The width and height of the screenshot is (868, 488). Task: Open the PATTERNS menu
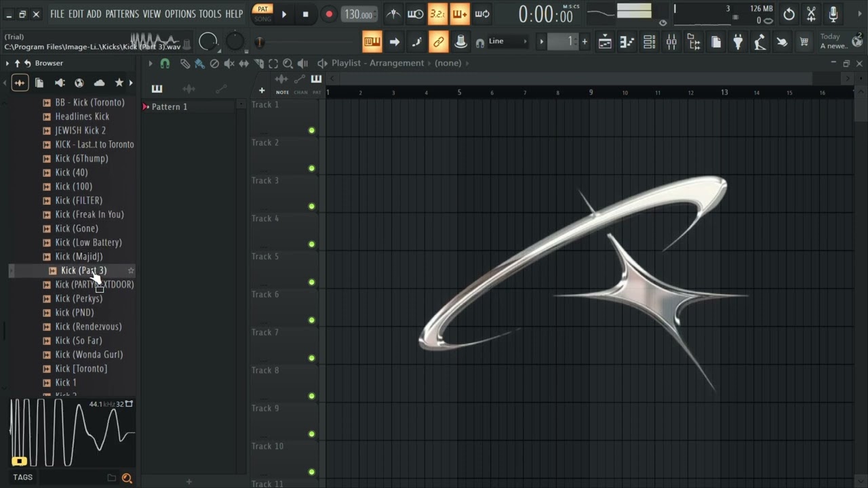(x=122, y=14)
